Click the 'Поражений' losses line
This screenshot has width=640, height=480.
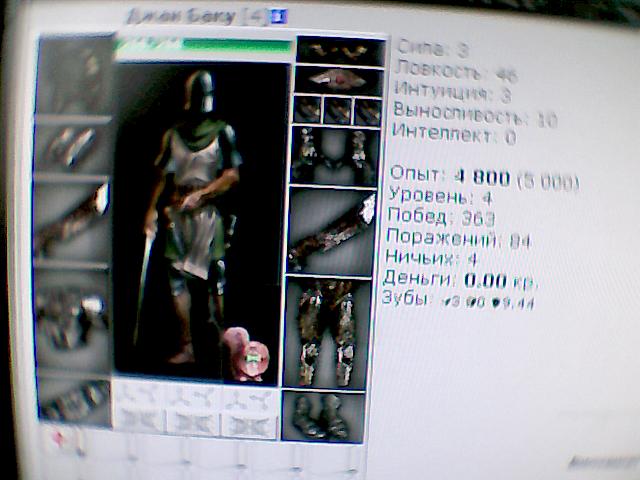[x=458, y=238]
